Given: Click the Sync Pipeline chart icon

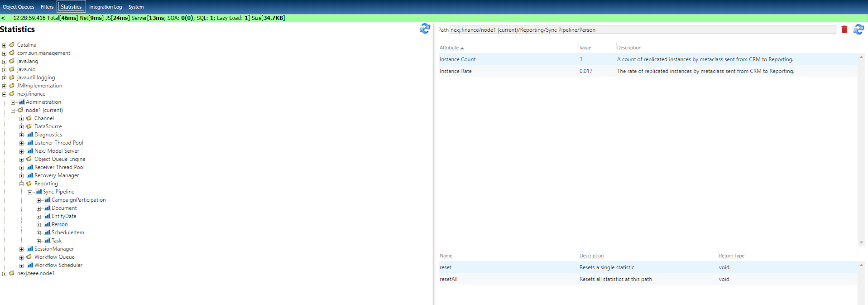Looking at the screenshot, I should coord(38,192).
